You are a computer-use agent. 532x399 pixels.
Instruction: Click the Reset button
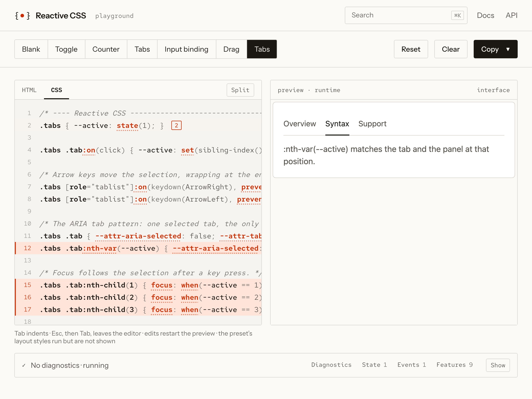click(411, 49)
